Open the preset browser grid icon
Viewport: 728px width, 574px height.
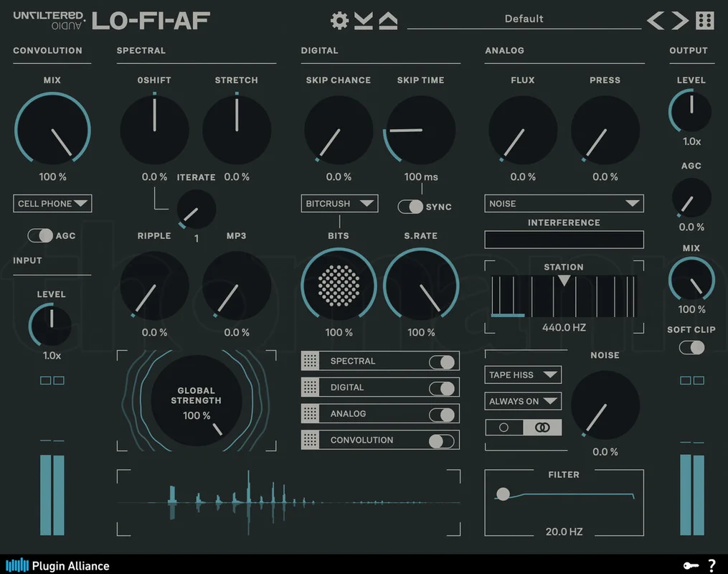coord(705,20)
